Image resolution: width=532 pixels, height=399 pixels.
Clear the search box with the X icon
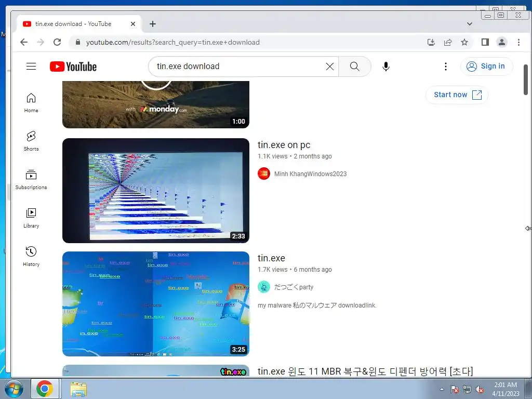coord(330,66)
